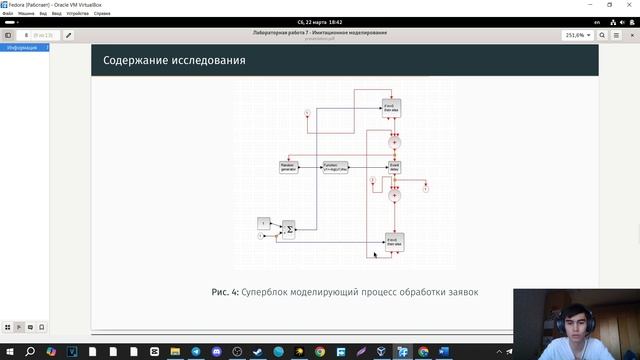This screenshot has width=640, height=360.
Task: Open the purple feather app in taskbar
Action: coord(361,351)
